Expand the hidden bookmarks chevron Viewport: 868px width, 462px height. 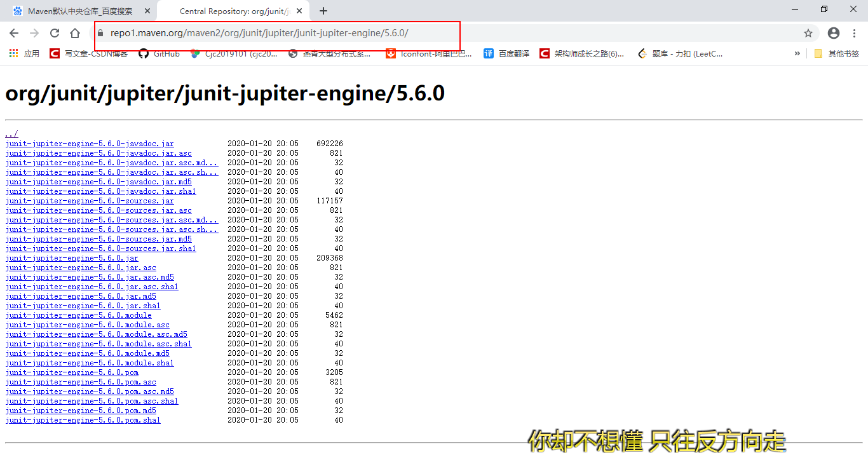pos(797,54)
